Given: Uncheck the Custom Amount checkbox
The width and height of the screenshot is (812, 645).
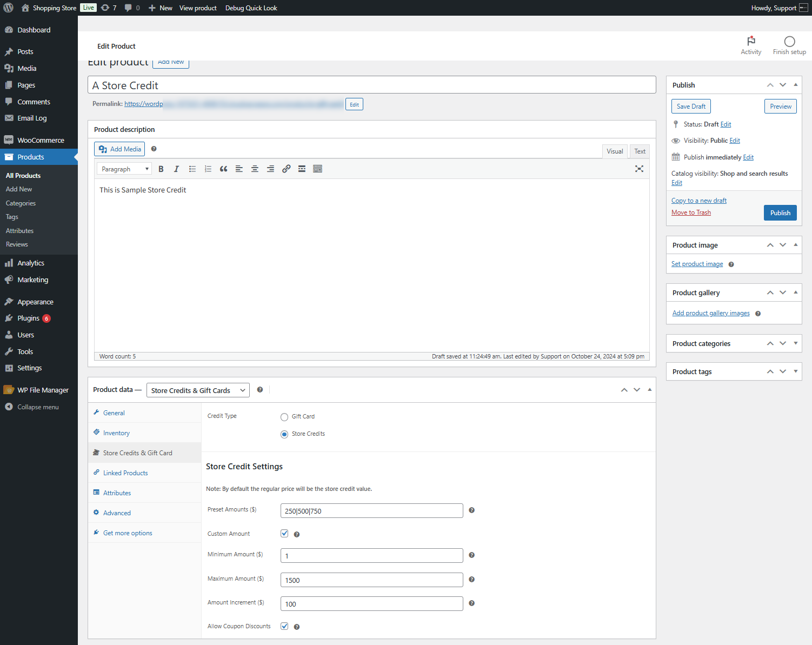Looking at the screenshot, I should pyautogui.click(x=284, y=533).
